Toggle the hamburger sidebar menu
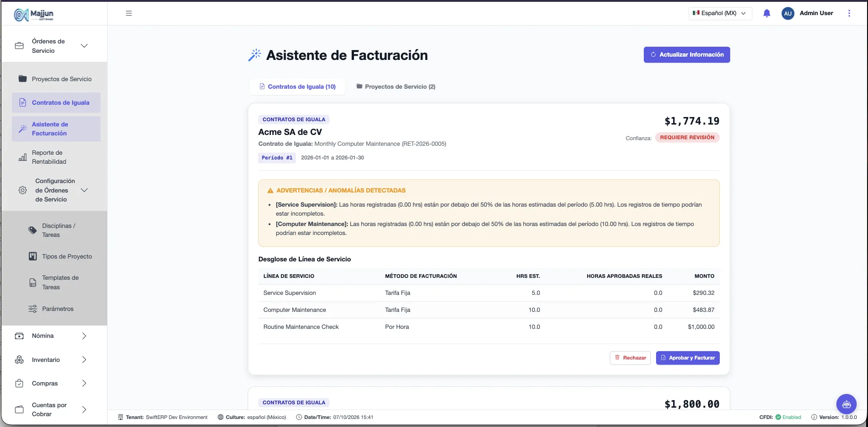The width and height of the screenshot is (868, 427). pyautogui.click(x=129, y=13)
